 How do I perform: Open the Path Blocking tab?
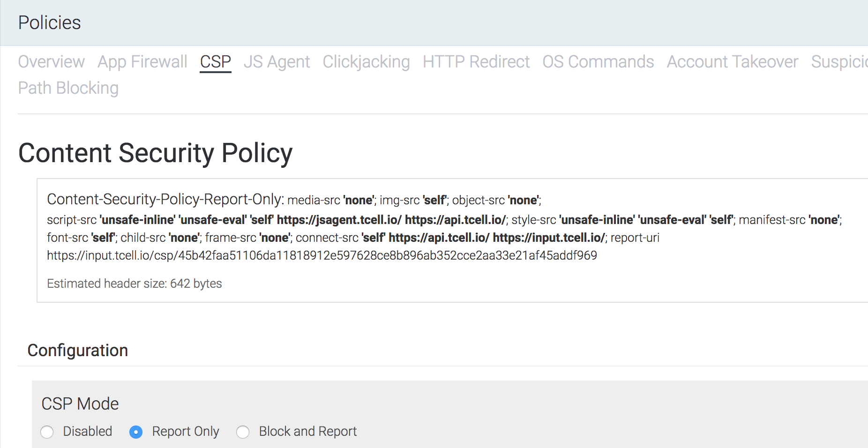tap(68, 88)
